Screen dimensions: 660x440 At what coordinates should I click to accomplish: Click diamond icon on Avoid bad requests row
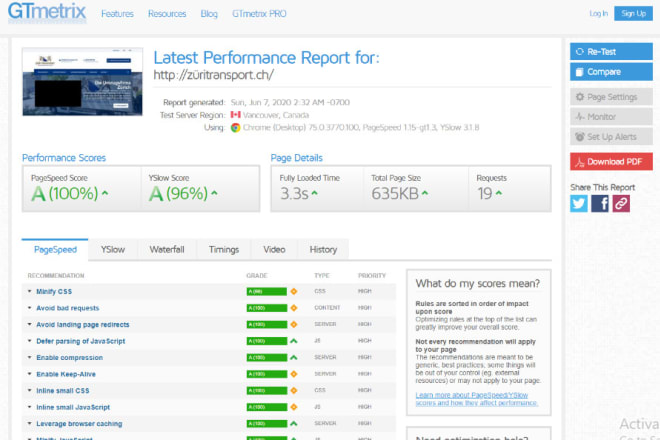[294, 308]
